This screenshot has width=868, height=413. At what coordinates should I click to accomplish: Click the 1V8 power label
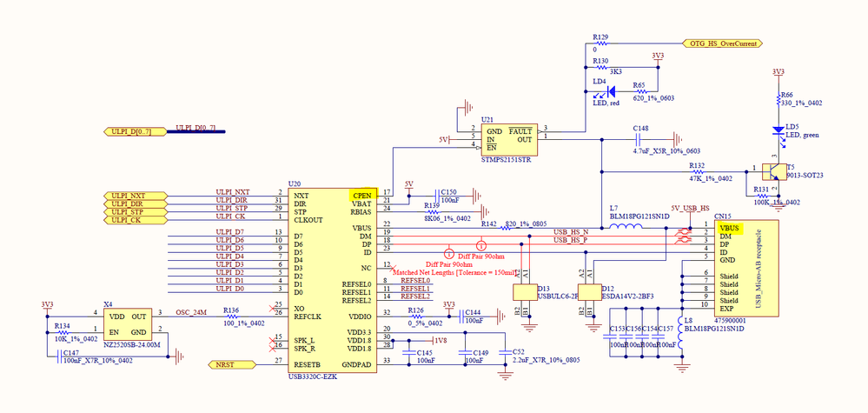(441, 341)
